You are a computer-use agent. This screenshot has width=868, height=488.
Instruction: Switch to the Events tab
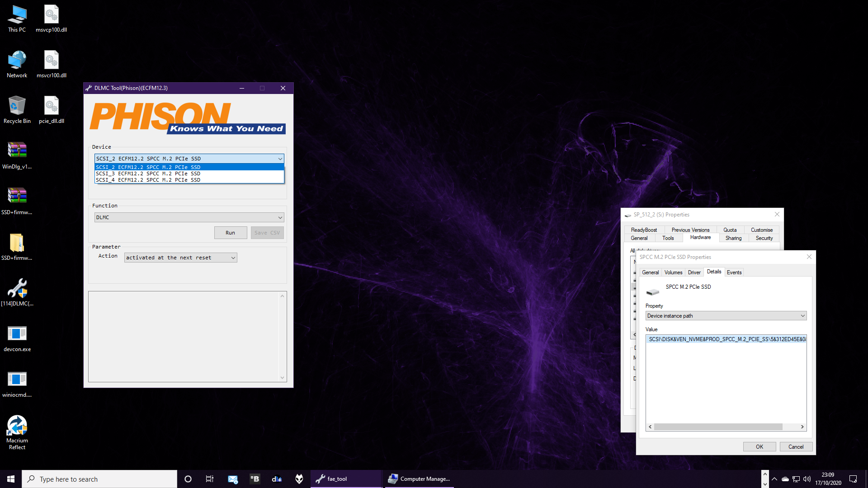point(734,272)
